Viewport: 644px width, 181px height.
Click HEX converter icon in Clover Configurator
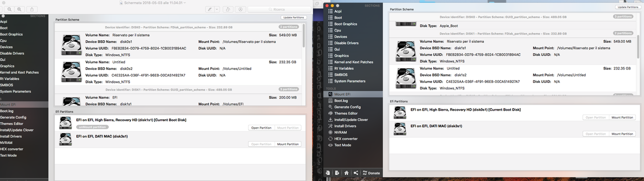[331, 139]
